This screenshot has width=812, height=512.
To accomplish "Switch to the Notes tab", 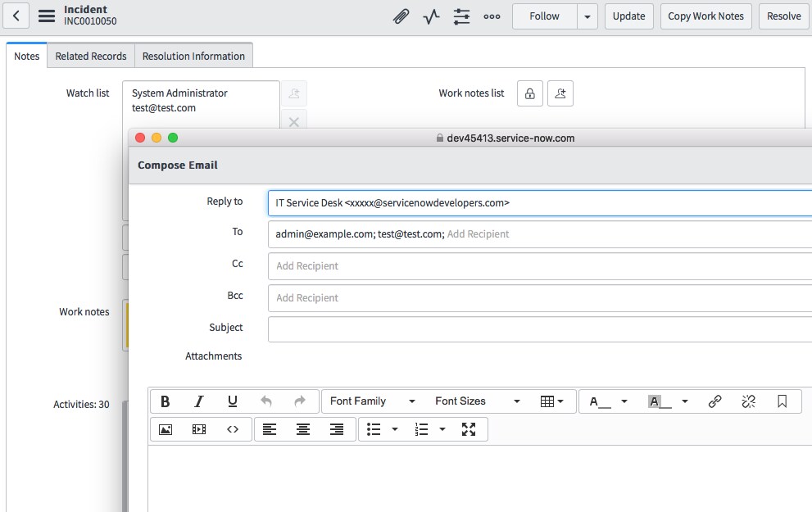I will (x=26, y=56).
